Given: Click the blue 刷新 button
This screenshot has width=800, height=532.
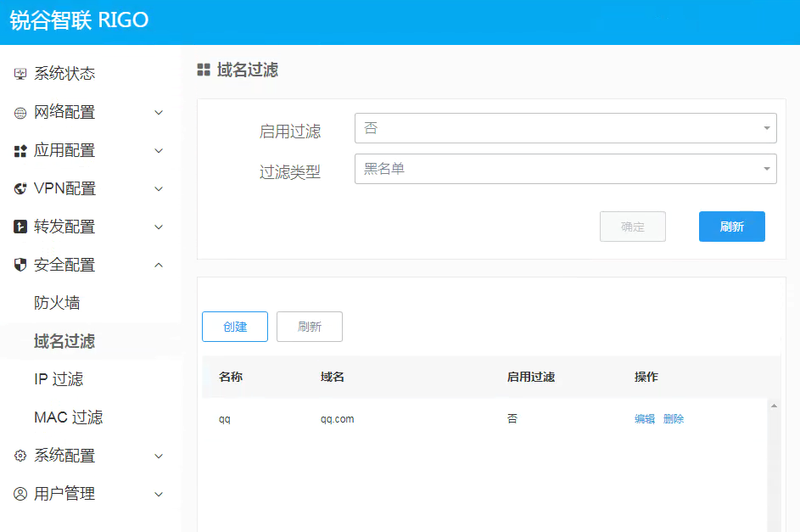Looking at the screenshot, I should point(731,227).
